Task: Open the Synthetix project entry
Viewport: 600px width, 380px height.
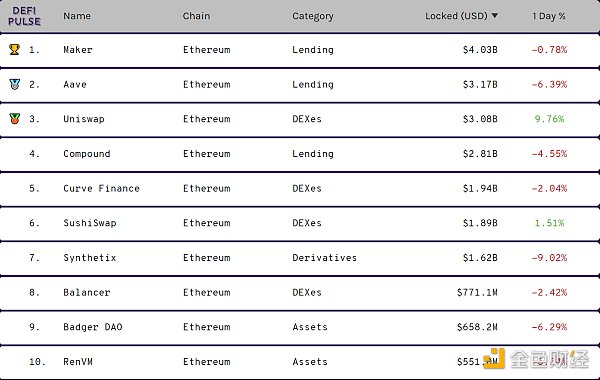Action: [90, 258]
